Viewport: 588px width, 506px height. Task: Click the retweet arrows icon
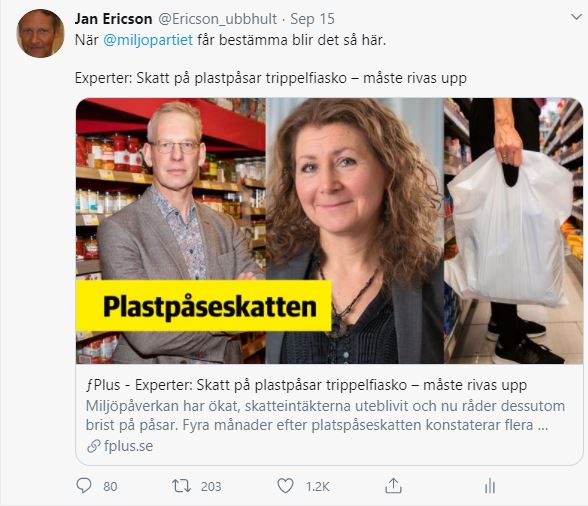click(182, 486)
